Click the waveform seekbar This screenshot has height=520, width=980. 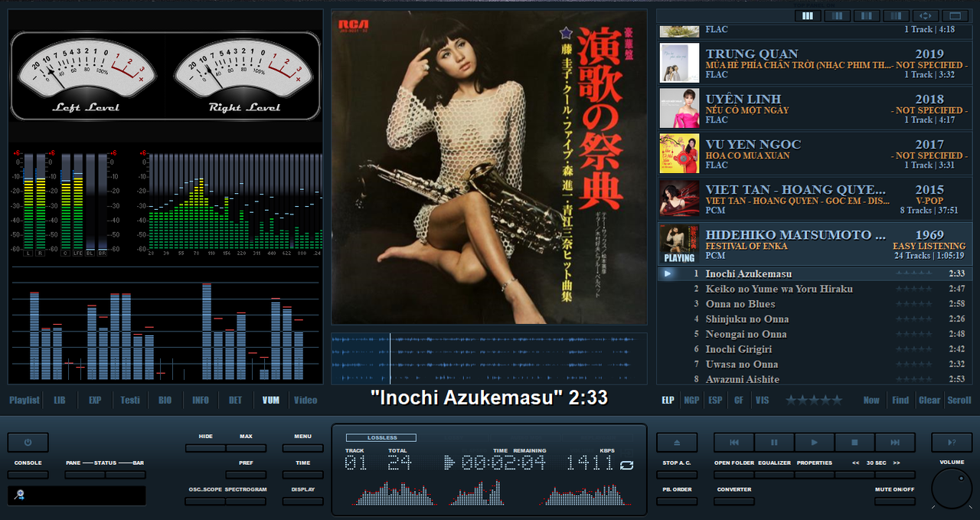[489, 358]
